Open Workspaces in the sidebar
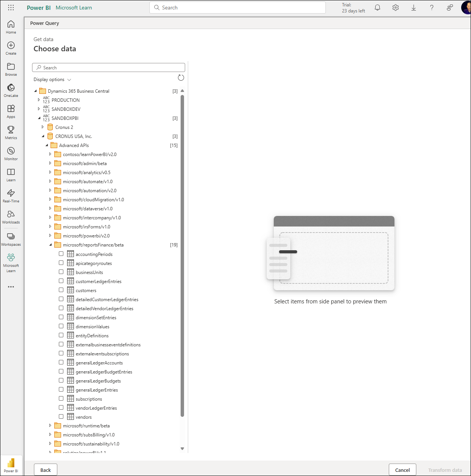 (x=11, y=239)
